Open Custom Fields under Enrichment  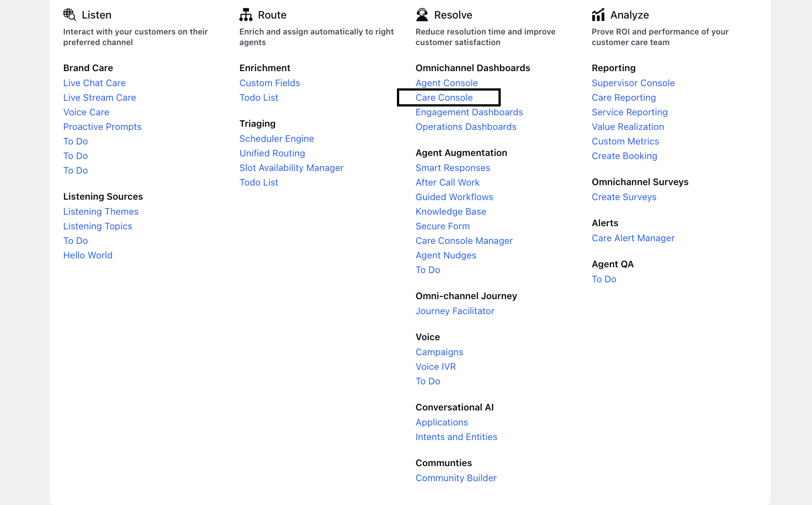(x=270, y=83)
